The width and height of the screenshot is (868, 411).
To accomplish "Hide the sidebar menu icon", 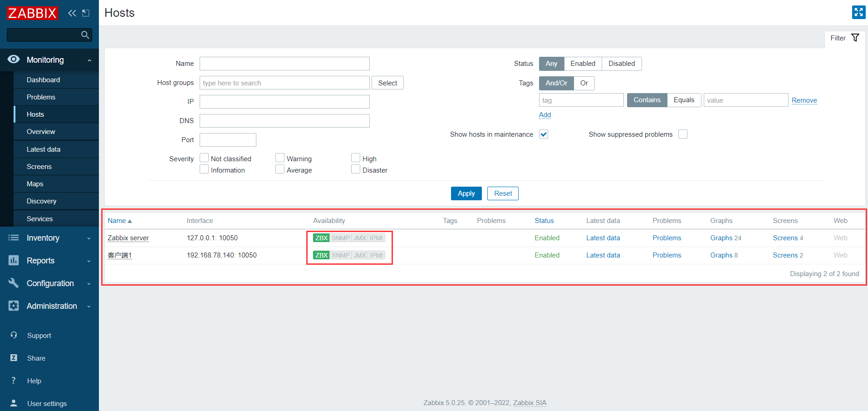I will (86, 13).
